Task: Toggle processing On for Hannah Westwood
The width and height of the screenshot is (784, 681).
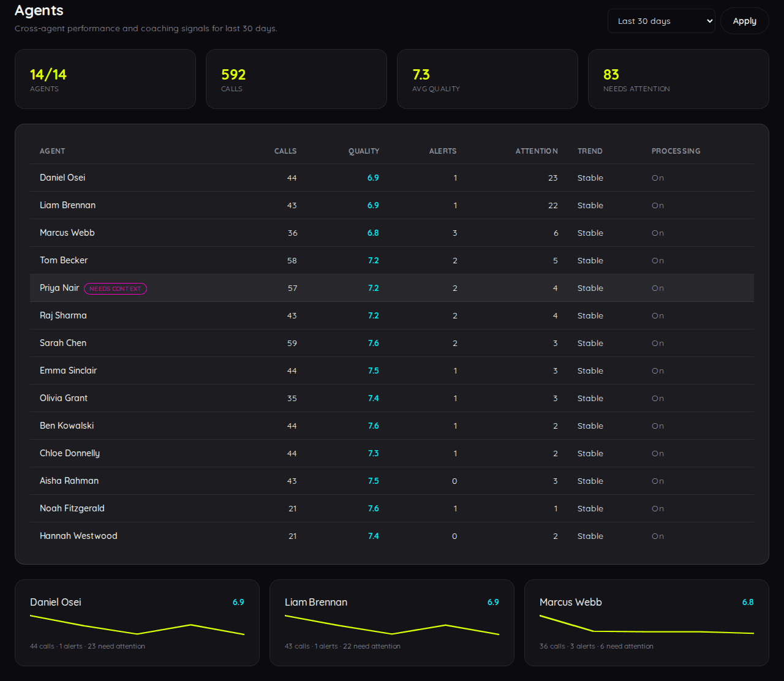Action: [658, 536]
